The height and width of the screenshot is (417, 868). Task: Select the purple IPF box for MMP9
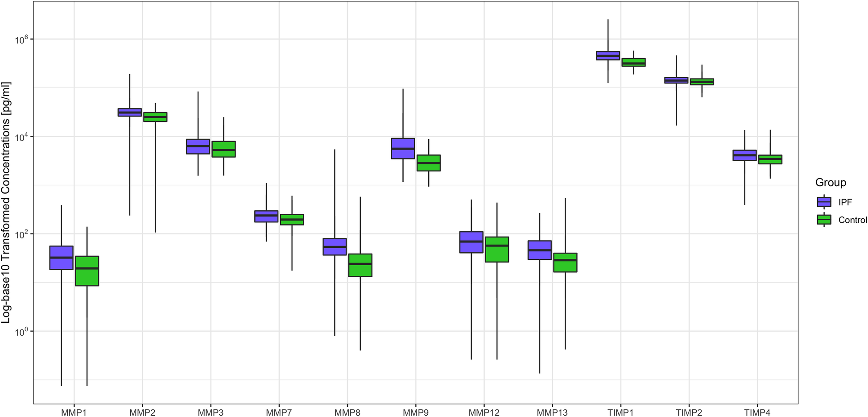click(x=403, y=149)
